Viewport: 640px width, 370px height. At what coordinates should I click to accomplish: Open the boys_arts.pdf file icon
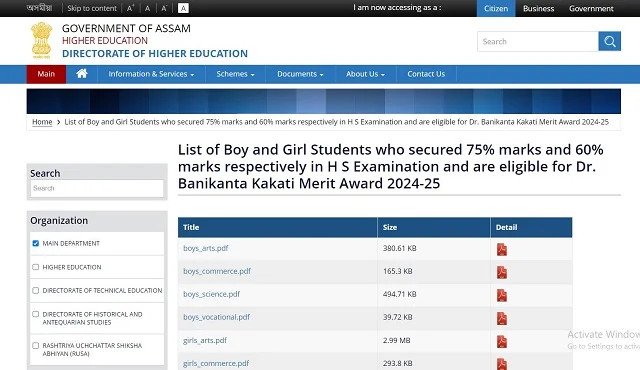pyautogui.click(x=502, y=249)
